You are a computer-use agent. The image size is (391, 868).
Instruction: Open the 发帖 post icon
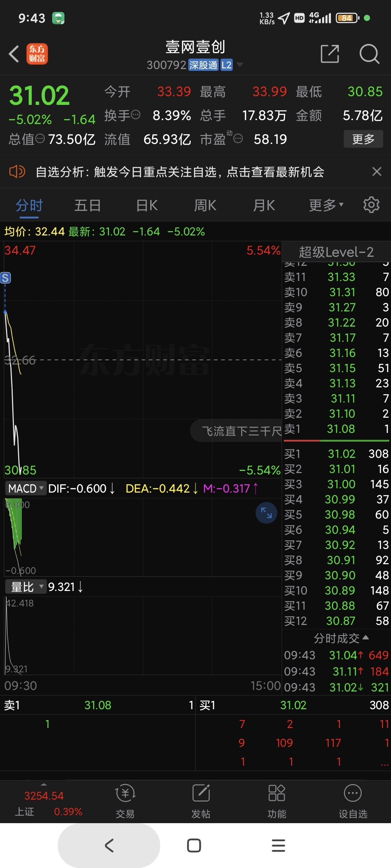201,801
